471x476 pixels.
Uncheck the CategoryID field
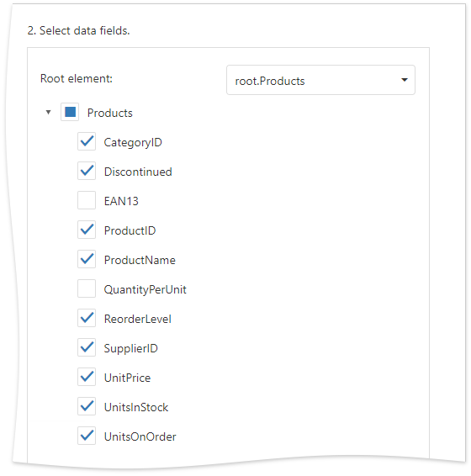click(x=87, y=141)
